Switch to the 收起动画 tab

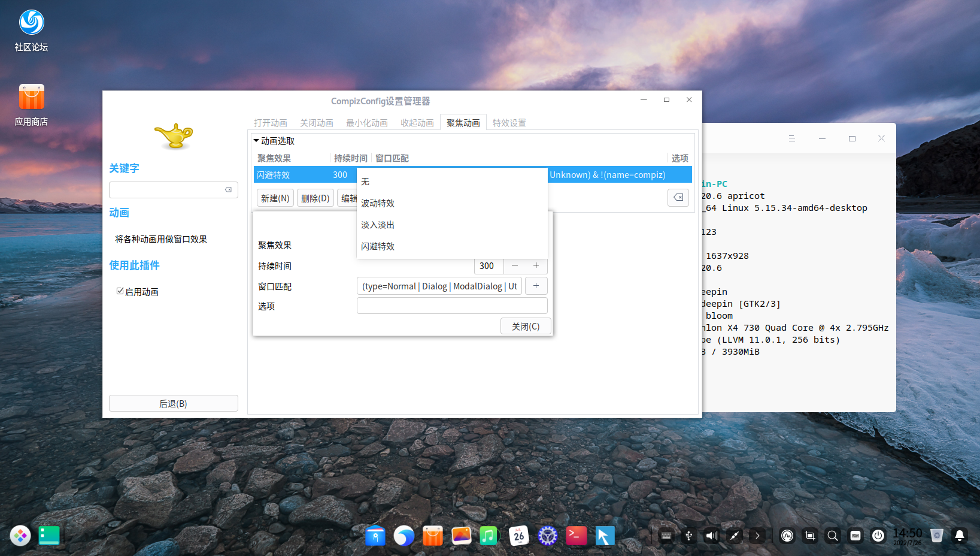[x=417, y=123]
